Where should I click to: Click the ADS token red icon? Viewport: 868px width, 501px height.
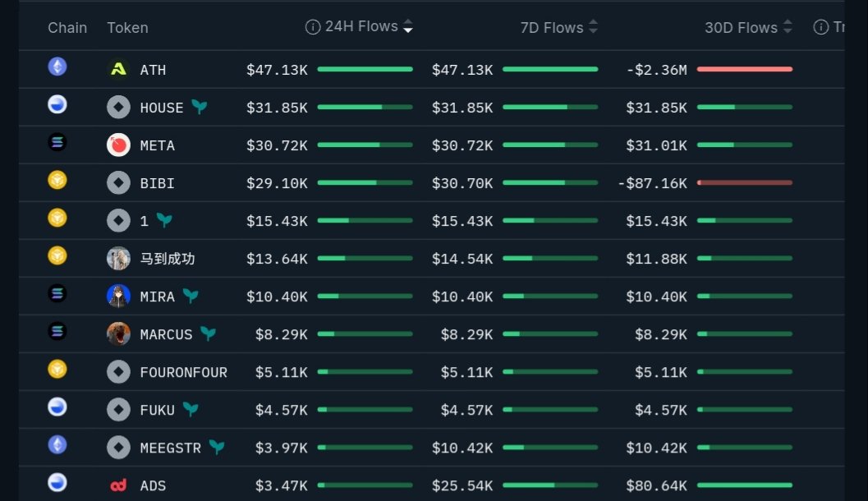point(118,485)
